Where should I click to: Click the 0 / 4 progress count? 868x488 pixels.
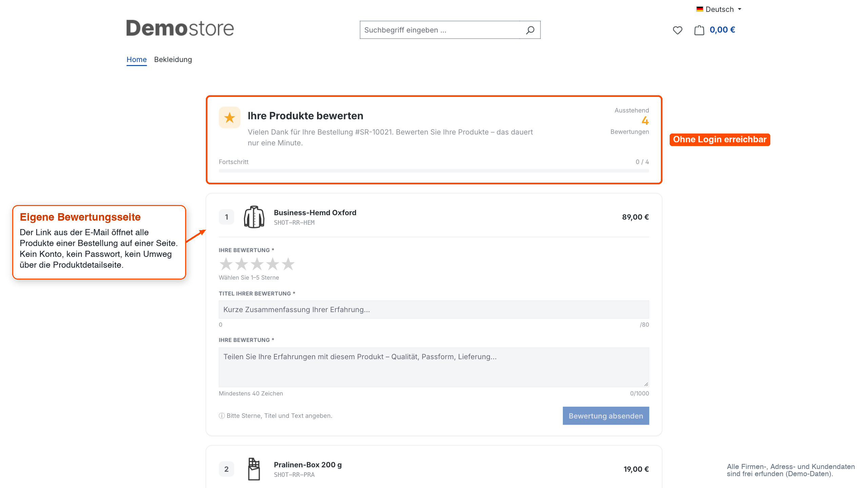(642, 162)
